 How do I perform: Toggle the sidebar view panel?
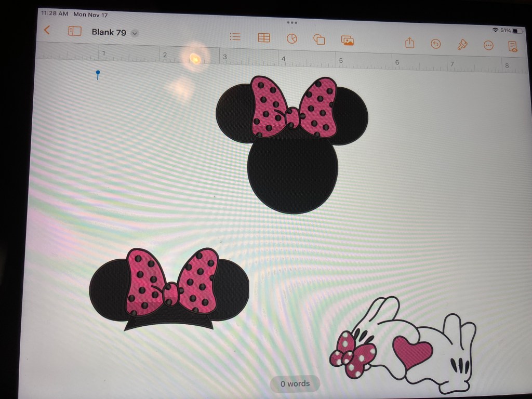(75, 31)
